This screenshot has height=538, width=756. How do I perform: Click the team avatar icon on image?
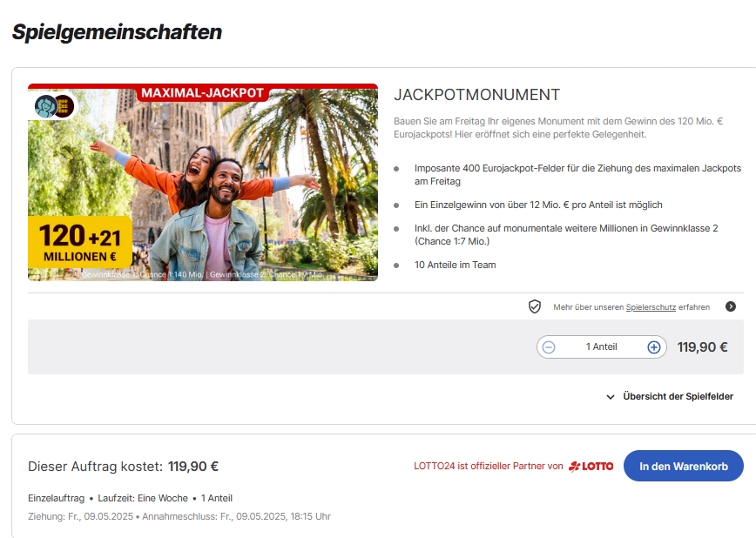[46, 106]
